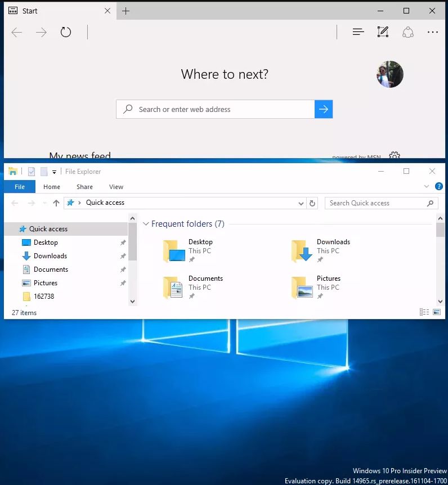Screen dimensions: 448x485
Task: Click the Quick access star in address bar
Action: [70, 203]
